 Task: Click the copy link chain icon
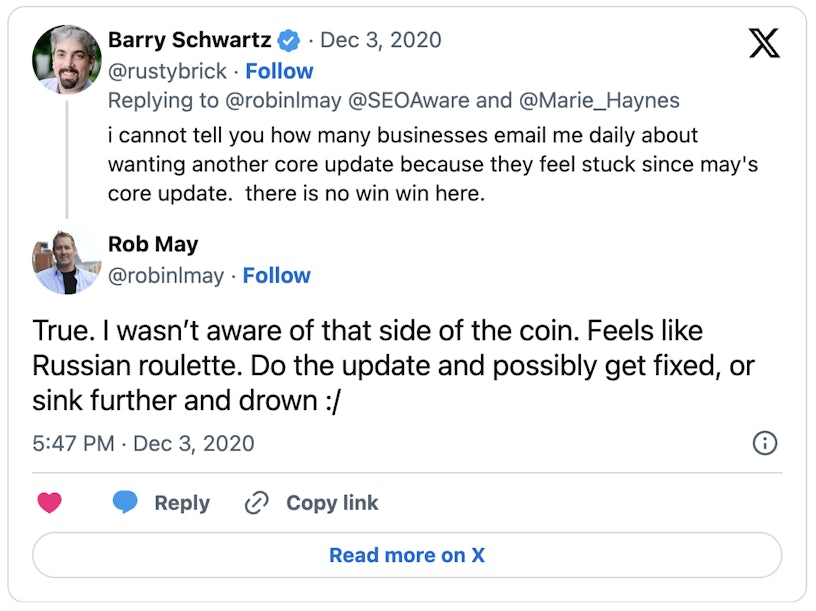point(257,503)
